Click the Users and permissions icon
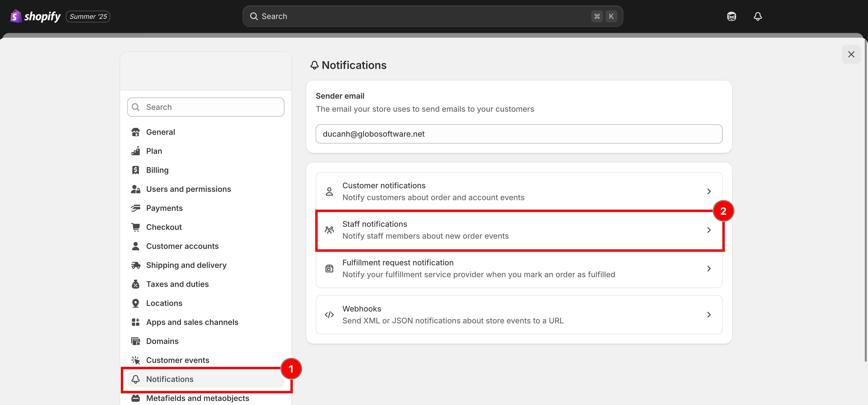The width and height of the screenshot is (868, 405). point(135,189)
